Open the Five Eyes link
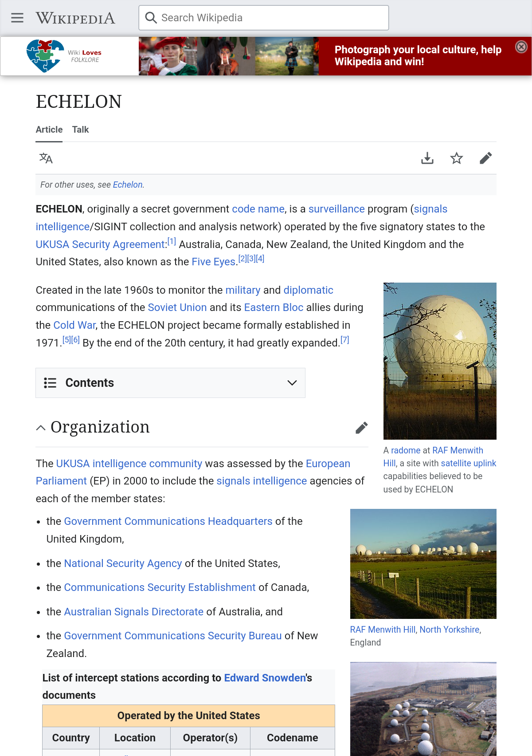 tap(214, 262)
